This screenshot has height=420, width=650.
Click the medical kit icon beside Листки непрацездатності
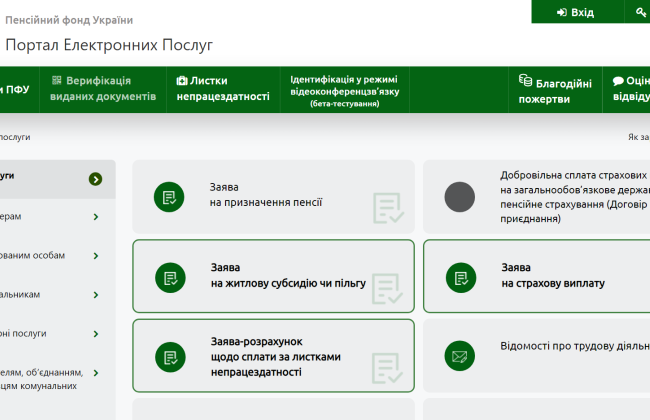(182, 81)
